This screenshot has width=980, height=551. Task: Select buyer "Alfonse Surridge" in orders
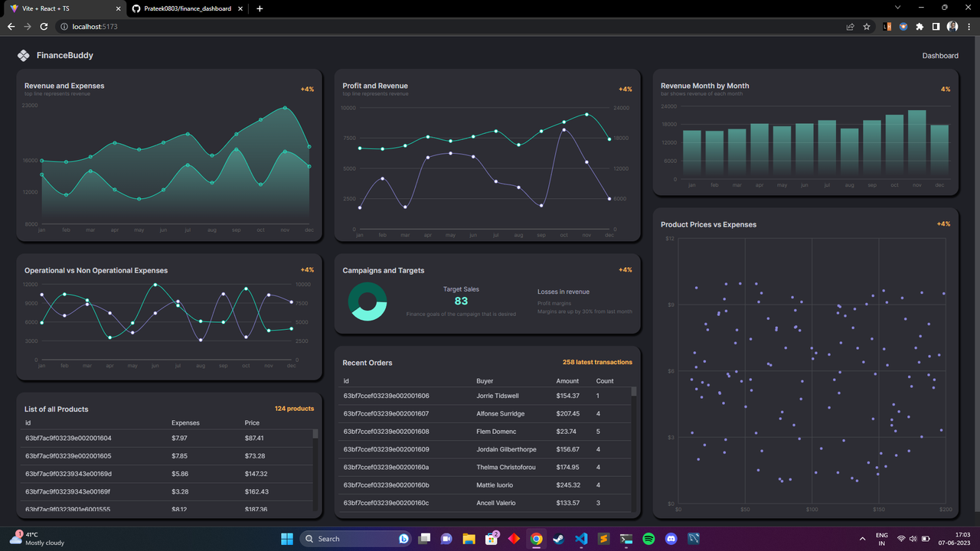(x=501, y=413)
